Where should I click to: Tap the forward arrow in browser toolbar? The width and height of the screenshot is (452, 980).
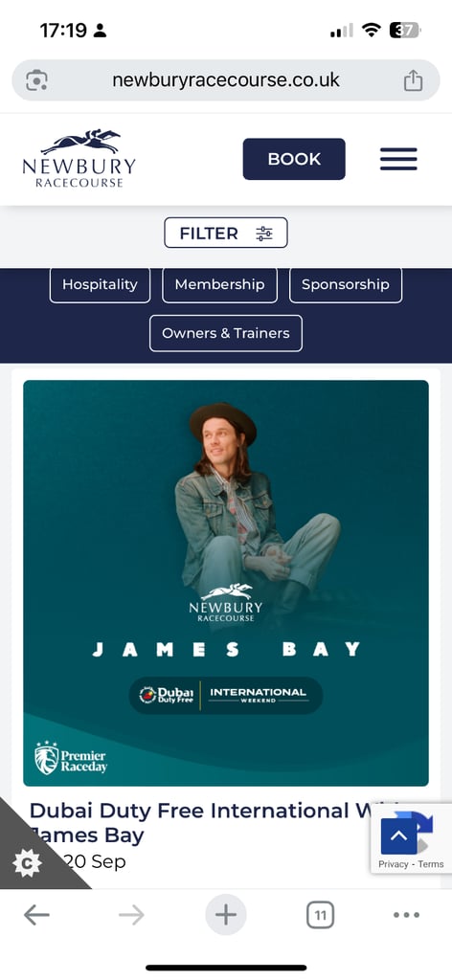point(131,915)
